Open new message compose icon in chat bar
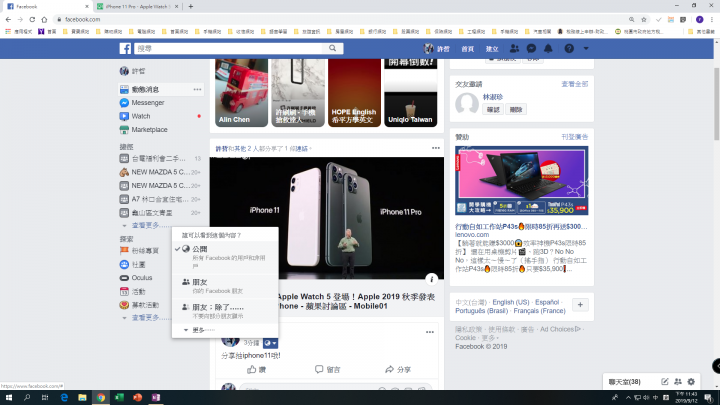This screenshot has height=405, width=720. click(664, 381)
